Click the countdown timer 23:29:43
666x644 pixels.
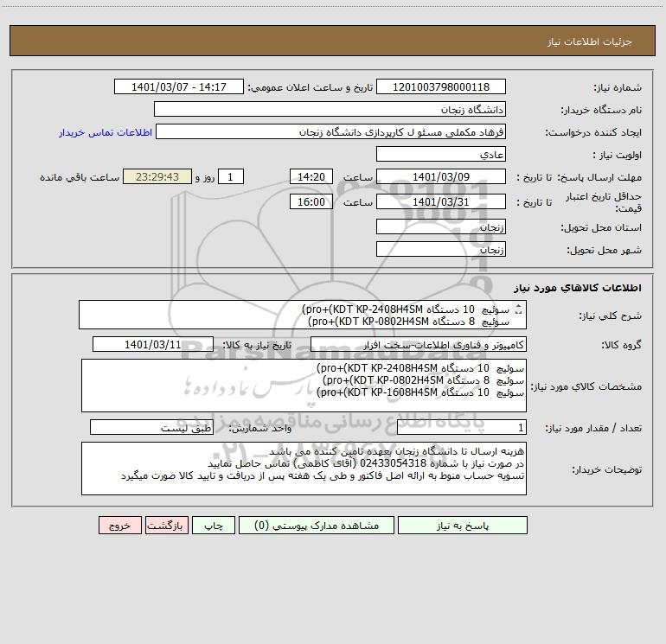157,176
